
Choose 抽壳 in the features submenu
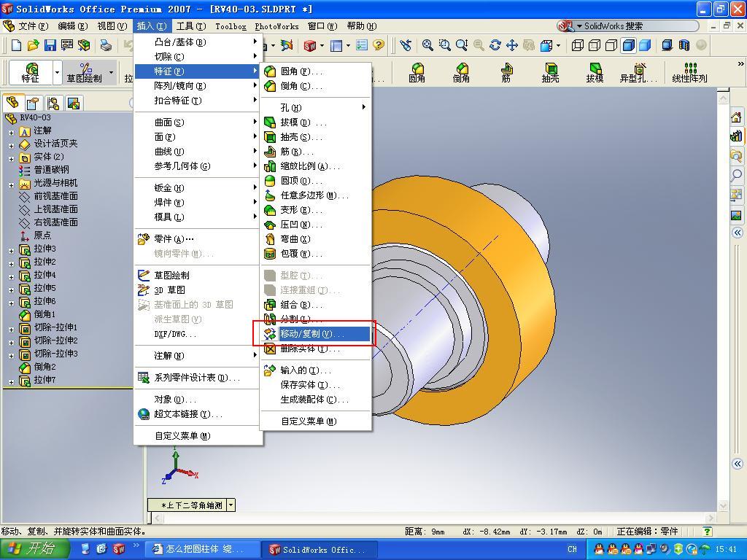(x=316, y=137)
